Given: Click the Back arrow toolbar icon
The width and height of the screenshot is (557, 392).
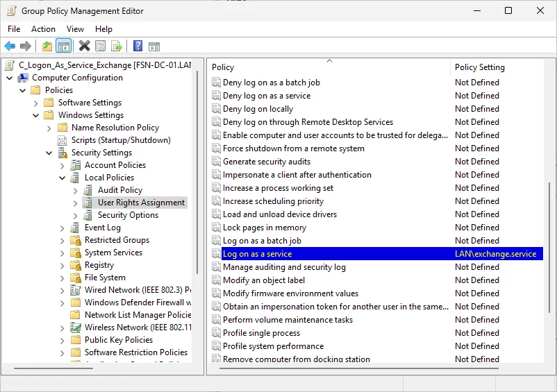Looking at the screenshot, I should click(x=10, y=46).
